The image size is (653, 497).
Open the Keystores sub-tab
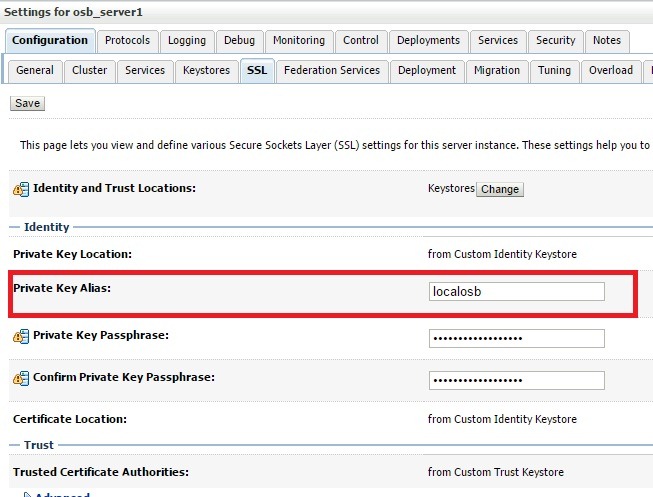pos(206,71)
